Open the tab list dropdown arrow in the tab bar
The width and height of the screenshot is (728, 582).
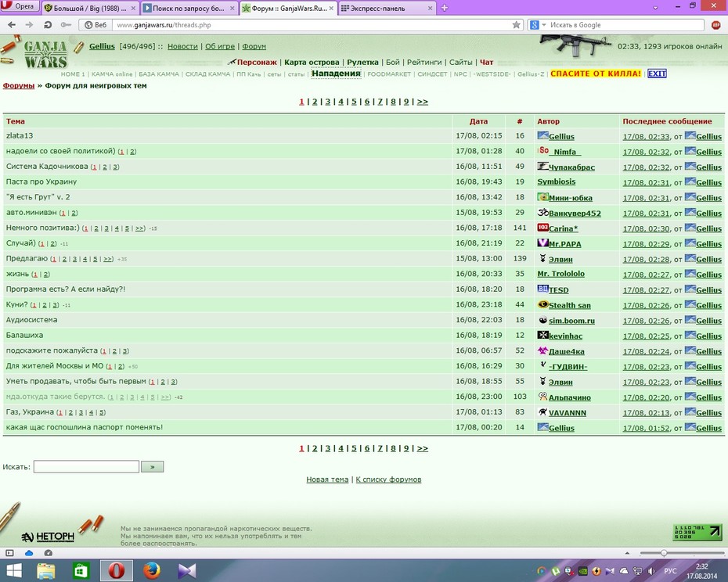pyautogui.click(x=655, y=7)
